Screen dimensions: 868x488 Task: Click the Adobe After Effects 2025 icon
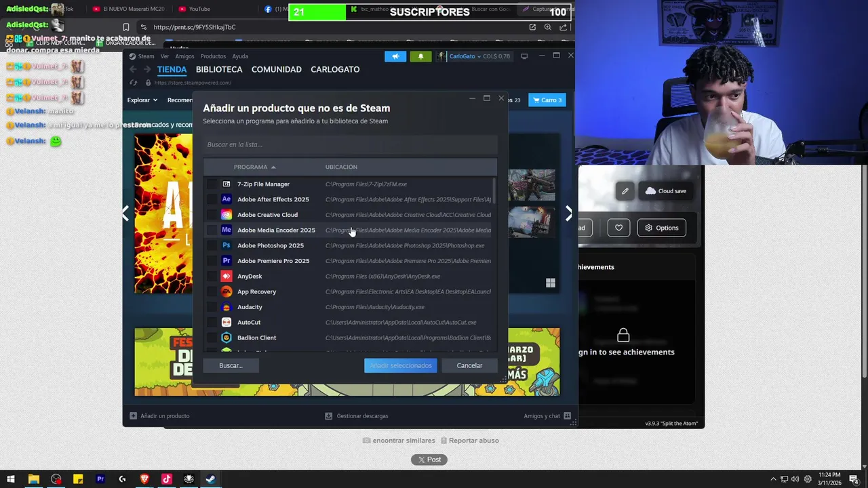point(226,199)
